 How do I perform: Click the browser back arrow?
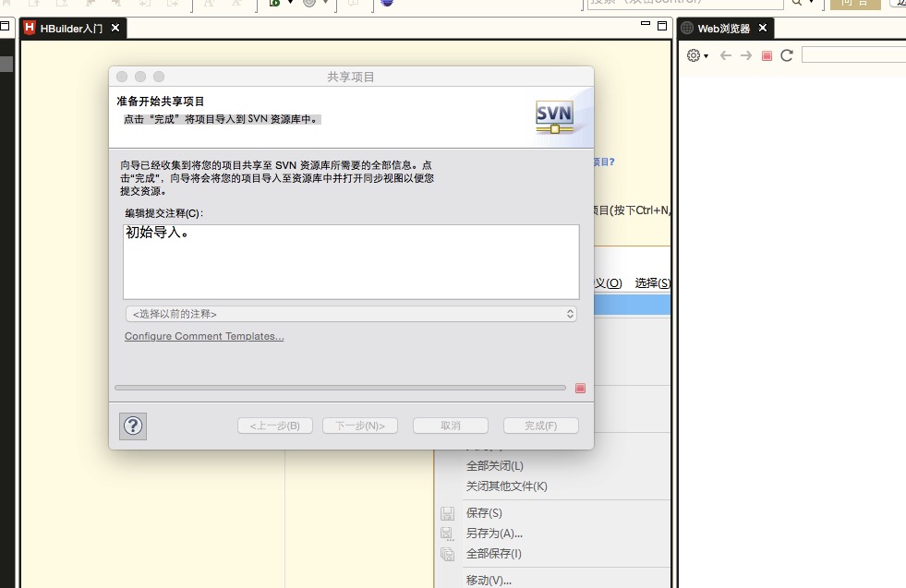pyautogui.click(x=726, y=55)
